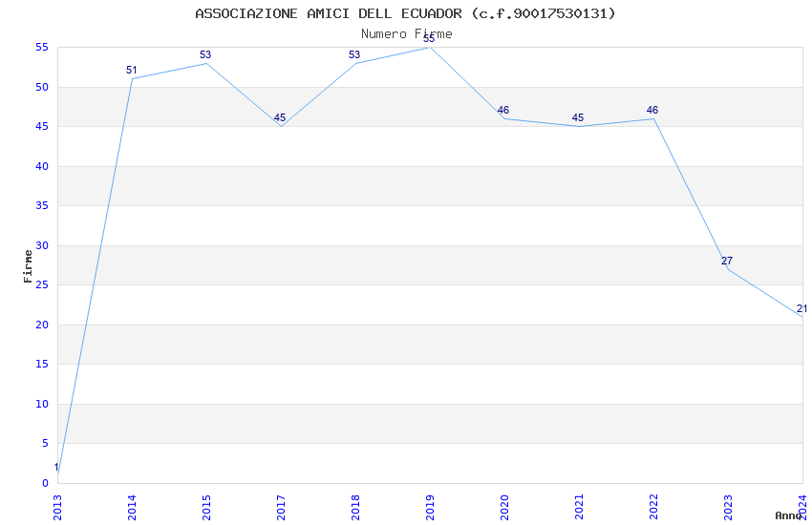
Task: Select the 2017 x-axis year label
Action: click(281, 508)
